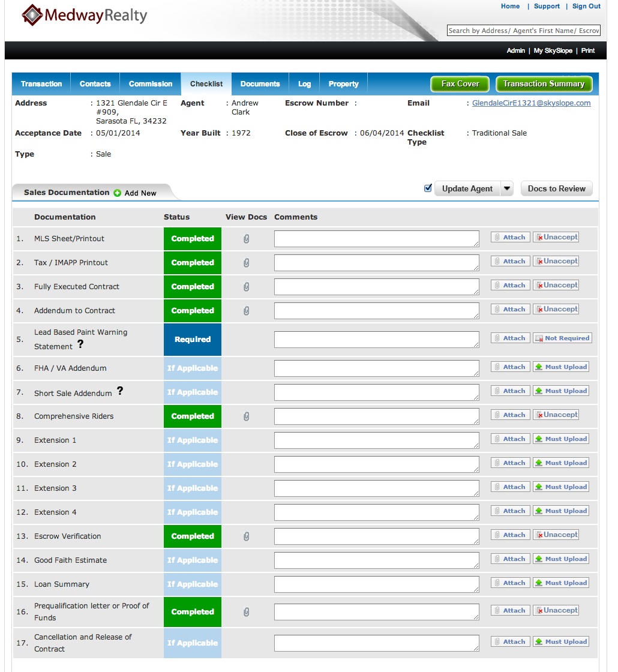Click help question mark beside Lead Based Paint
The height and width of the screenshot is (672, 618).
tap(80, 344)
